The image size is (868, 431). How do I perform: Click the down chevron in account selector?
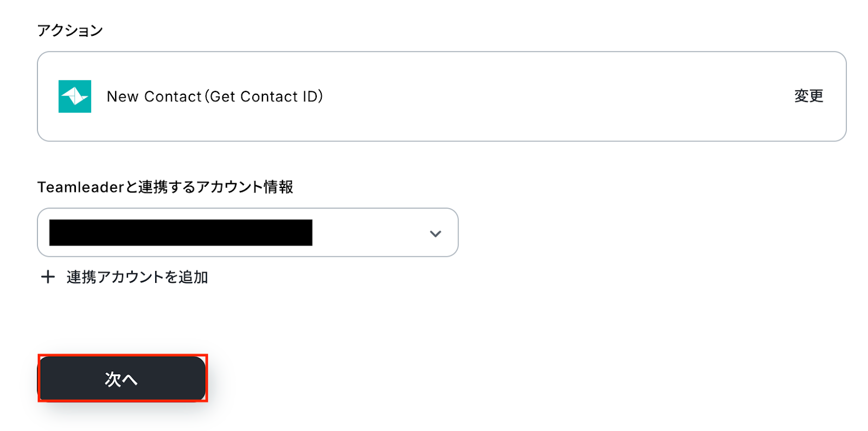[x=435, y=234]
